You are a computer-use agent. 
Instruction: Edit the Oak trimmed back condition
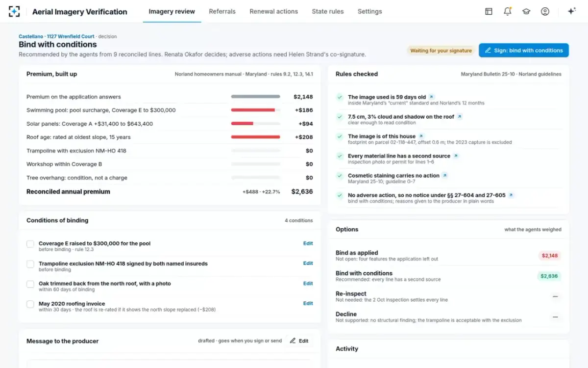(308, 284)
